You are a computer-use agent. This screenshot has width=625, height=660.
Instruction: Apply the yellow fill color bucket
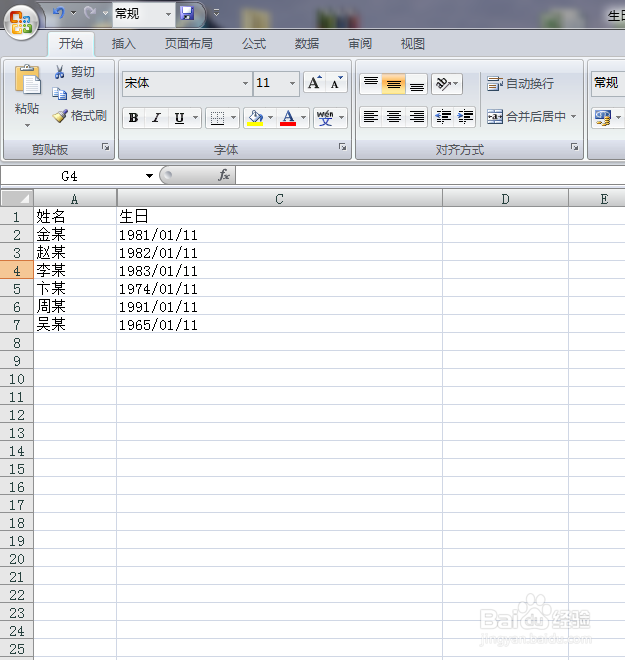pos(255,118)
